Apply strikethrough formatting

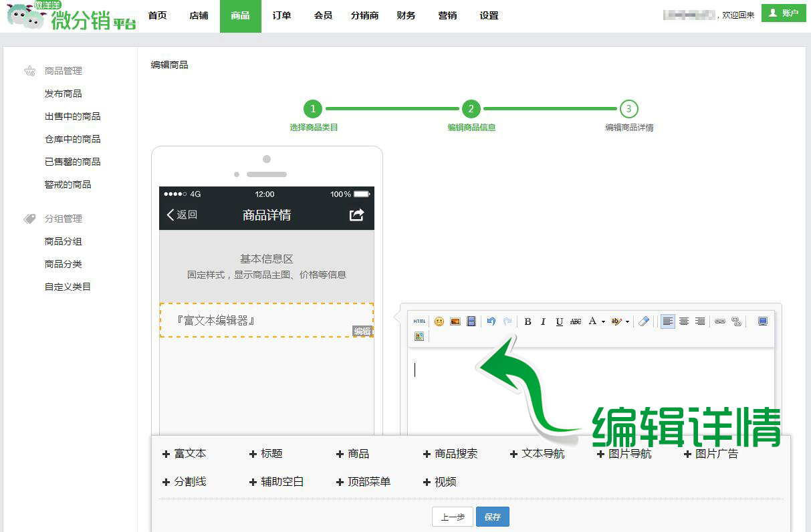576,321
